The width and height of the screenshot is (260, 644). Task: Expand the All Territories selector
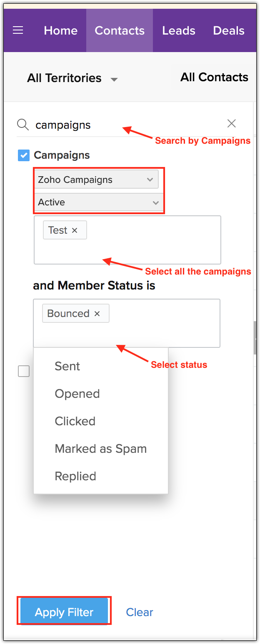64,78
